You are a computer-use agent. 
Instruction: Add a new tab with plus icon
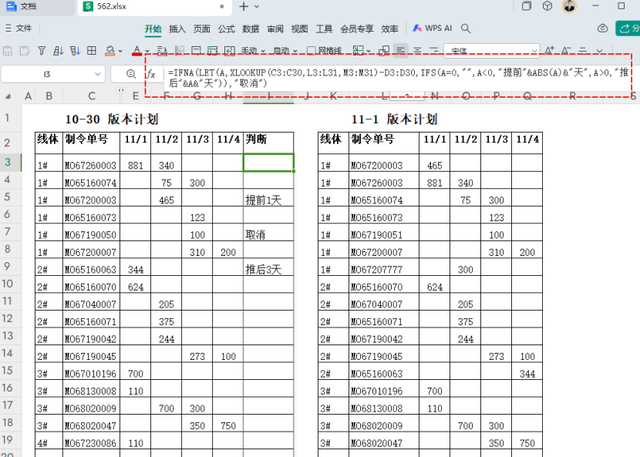tap(244, 6)
